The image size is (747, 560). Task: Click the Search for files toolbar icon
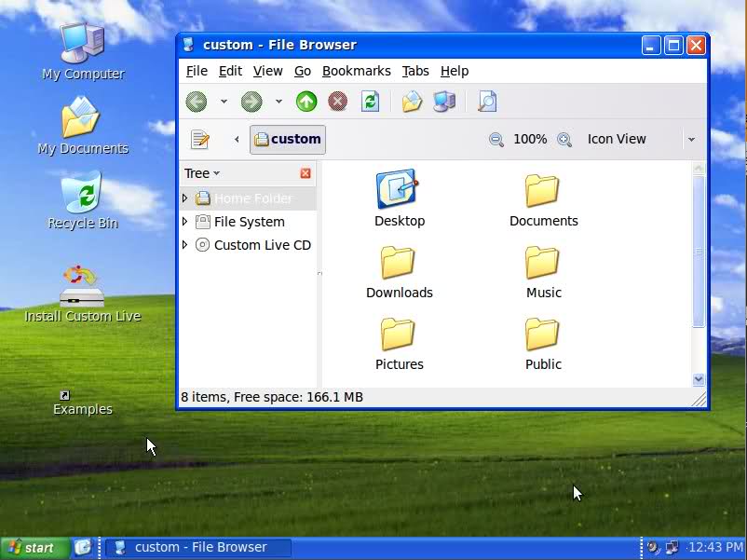click(486, 102)
